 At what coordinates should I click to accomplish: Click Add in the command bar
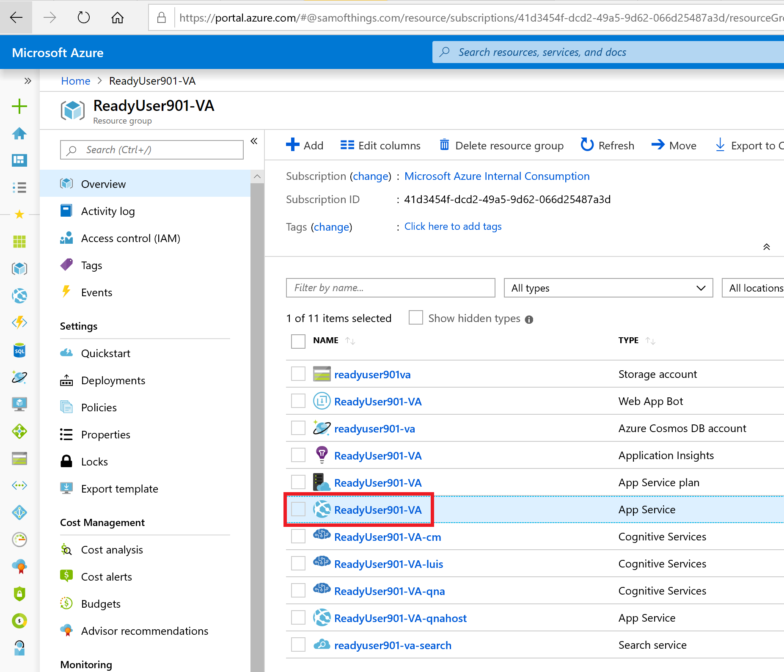[305, 145]
